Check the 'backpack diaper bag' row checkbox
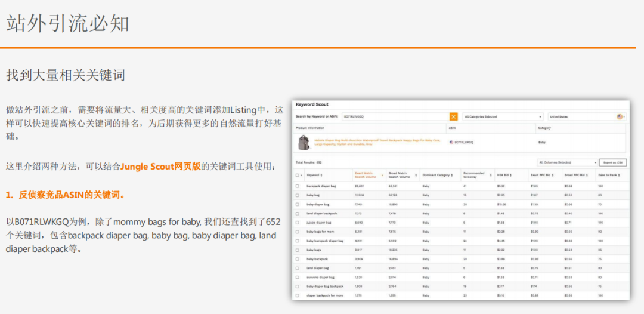Screen dimensions: 644x314 298,186
